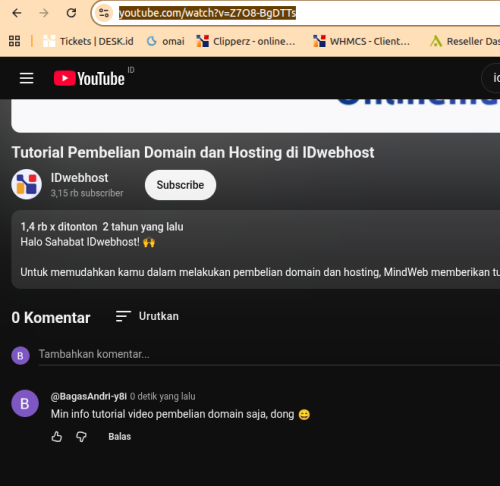Image resolution: width=500 pixels, height=486 pixels.
Task: Go back with the browser back arrow
Action: tap(17, 13)
